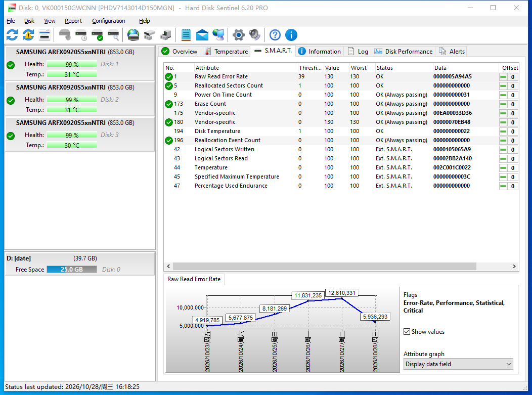Open the File menu

coord(11,21)
